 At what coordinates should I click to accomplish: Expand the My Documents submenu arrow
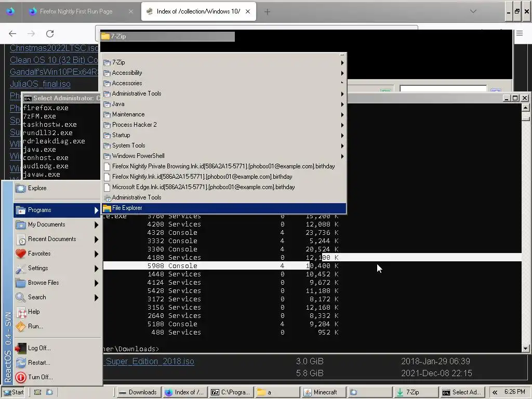pos(96,224)
